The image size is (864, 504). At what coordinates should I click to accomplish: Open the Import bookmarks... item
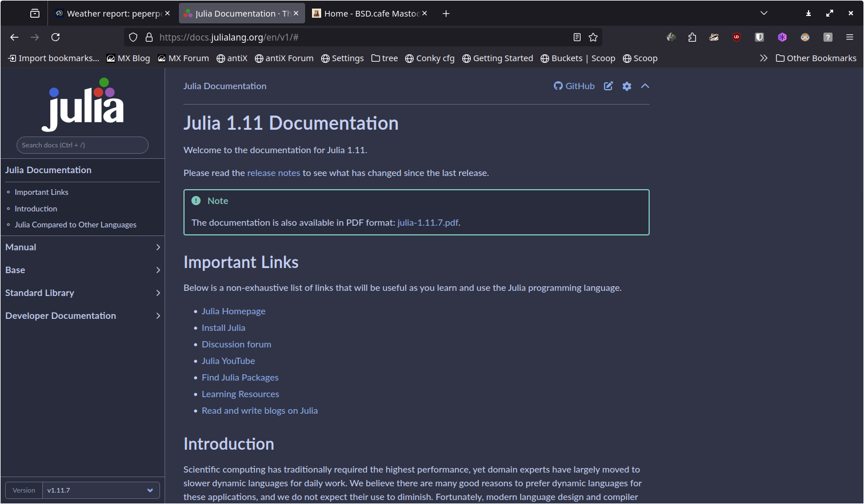pos(53,58)
